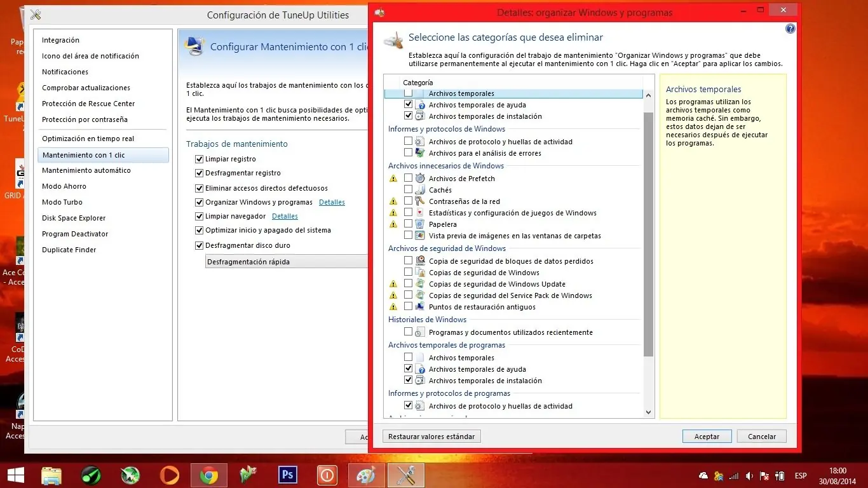Click the Copias de seguridad del Service Pack icon
This screenshot has width=868, height=488.
pyautogui.click(x=420, y=295)
